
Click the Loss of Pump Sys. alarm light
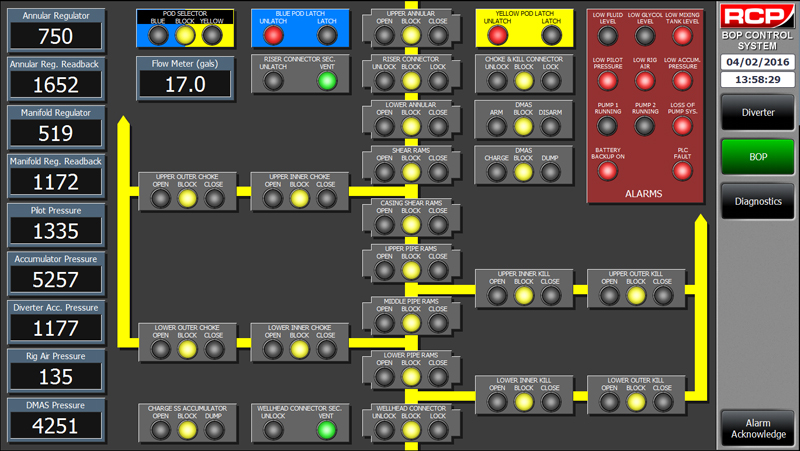click(x=682, y=126)
